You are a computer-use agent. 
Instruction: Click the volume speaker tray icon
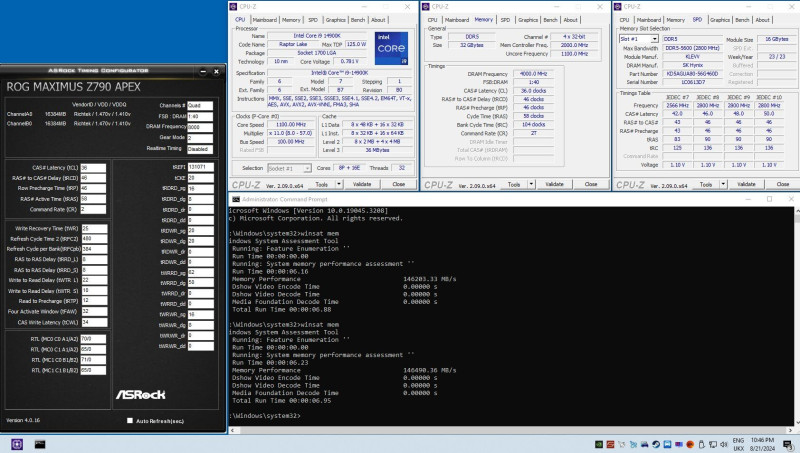723,444
